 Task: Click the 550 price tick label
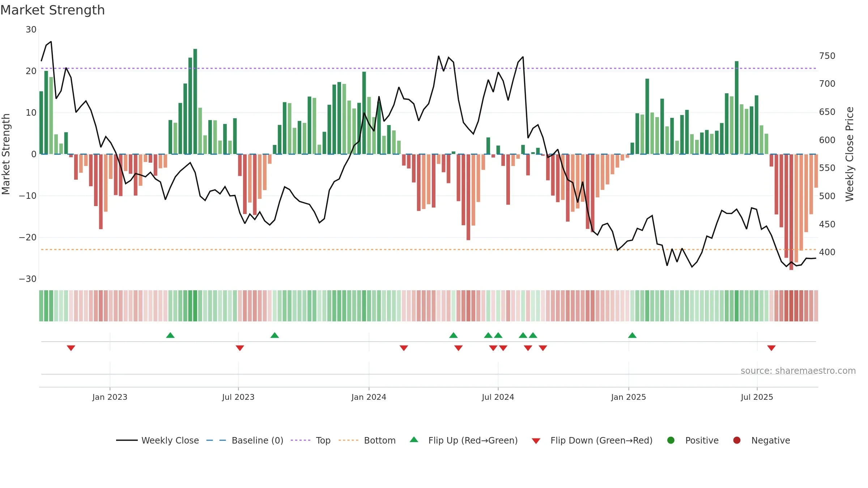[x=827, y=168]
